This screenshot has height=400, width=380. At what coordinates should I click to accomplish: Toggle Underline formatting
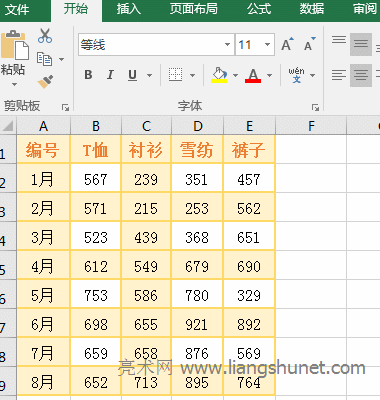(132, 75)
